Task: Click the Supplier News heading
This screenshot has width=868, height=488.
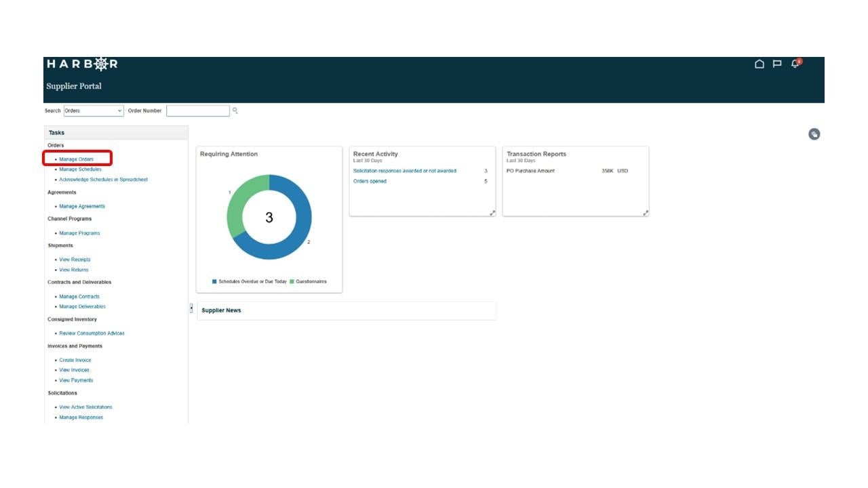Action: (221, 310)
